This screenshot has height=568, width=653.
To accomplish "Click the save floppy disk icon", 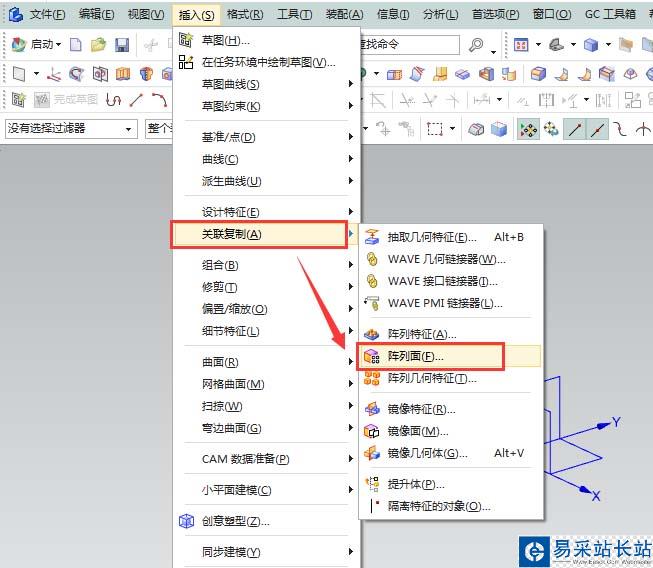I will coord(122,45).
